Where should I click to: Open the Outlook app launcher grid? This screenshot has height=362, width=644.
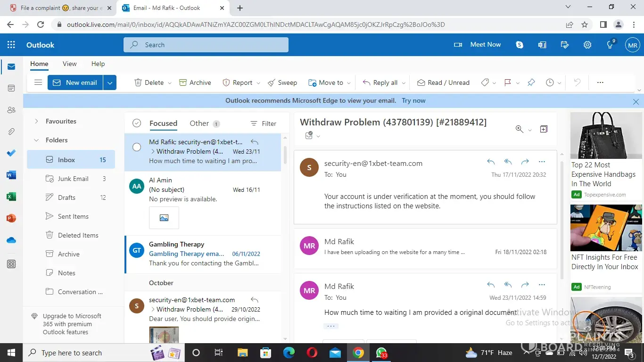(x=11, y=45)
